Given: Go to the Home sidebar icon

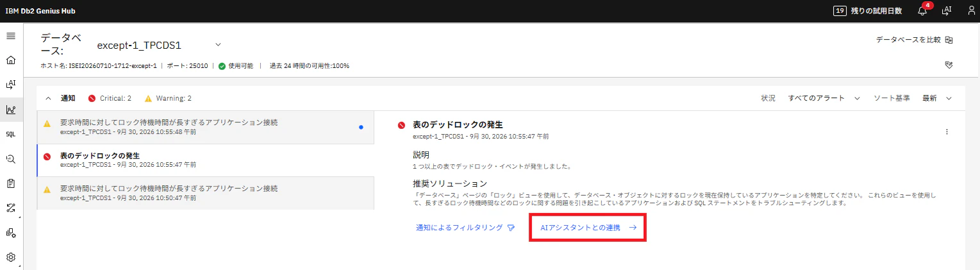Looking at the screenshot, I should pos(10,60).
